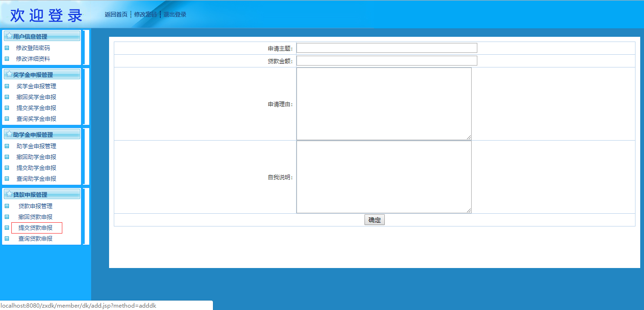The image size is (644, 310).
Task: Click the 自我说明: label text
Action: (280, 177)
